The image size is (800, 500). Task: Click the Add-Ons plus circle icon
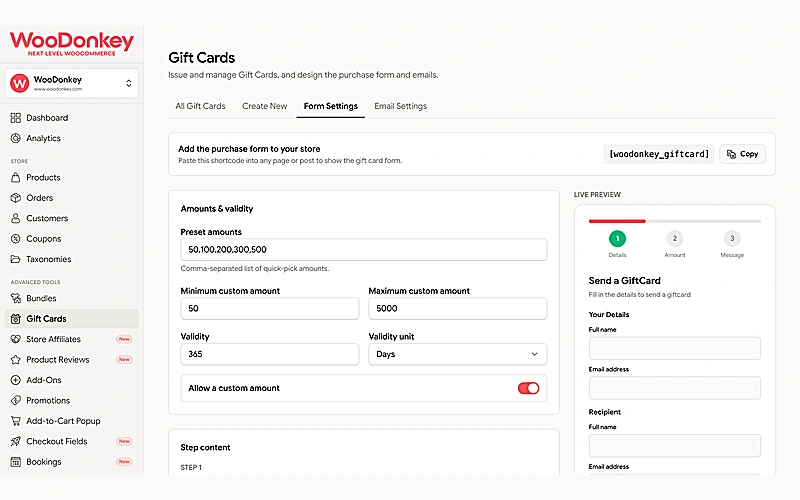16,380
